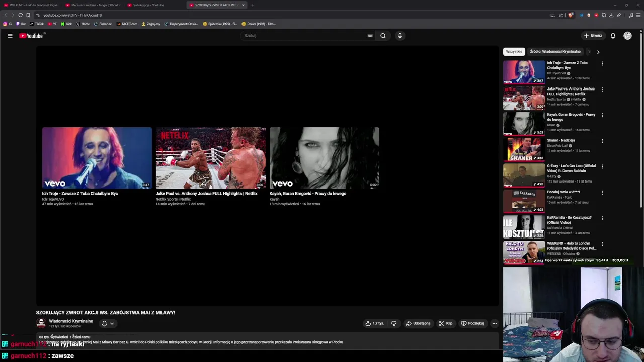
Task: Go back in browser history
Action: (6, 15)
